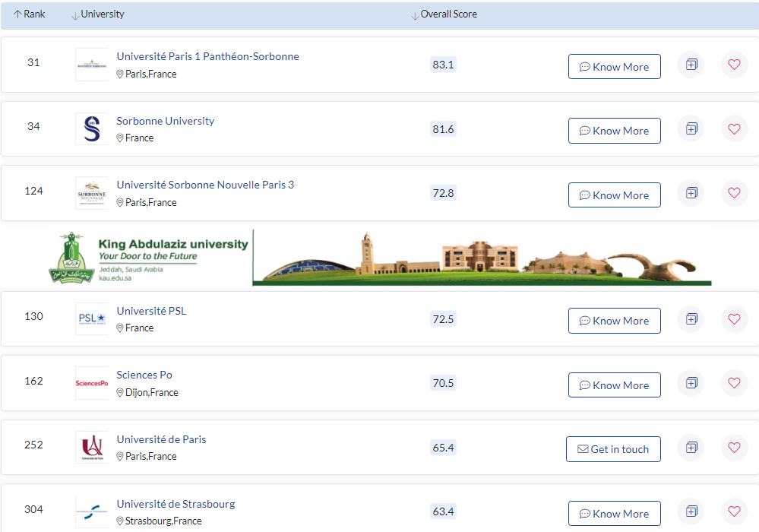Image resolution: width=759 pixels, height=532 pixels.
Task: Open Université de Paris link
Action: click(x=161, y=439)
